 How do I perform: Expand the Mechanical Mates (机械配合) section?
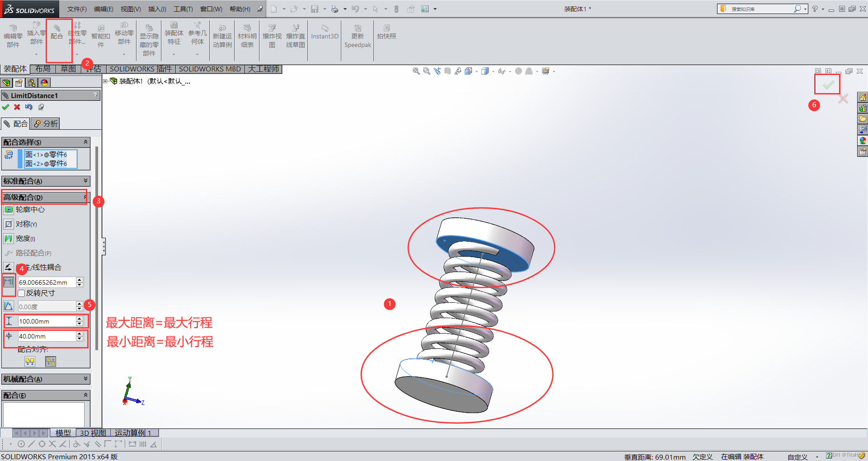[x=85, y=379]
